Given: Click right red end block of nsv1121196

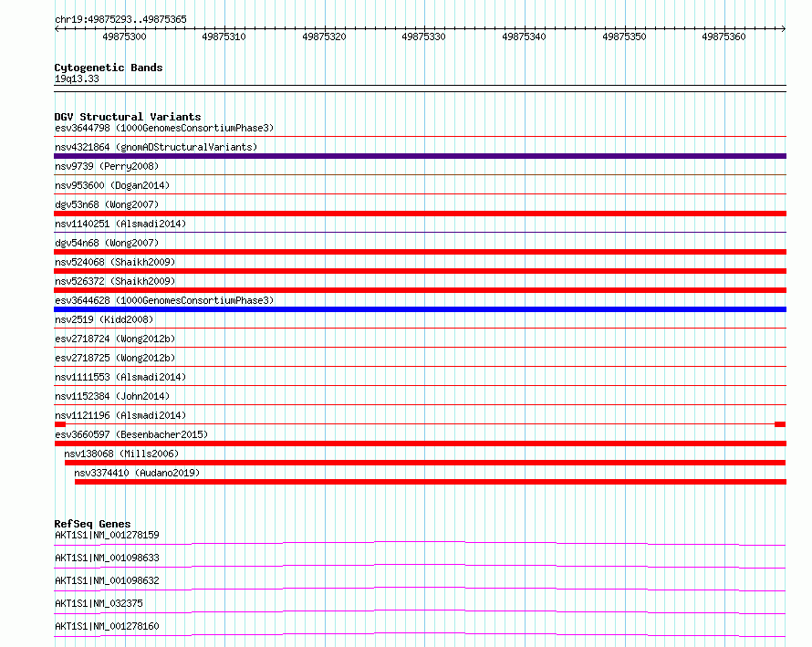Looking at the screenshot, I should point(780,424).
